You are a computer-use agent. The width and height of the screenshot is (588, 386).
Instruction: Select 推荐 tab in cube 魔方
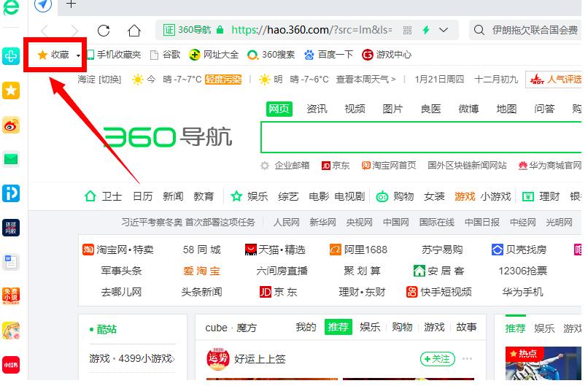coord(339,328)
